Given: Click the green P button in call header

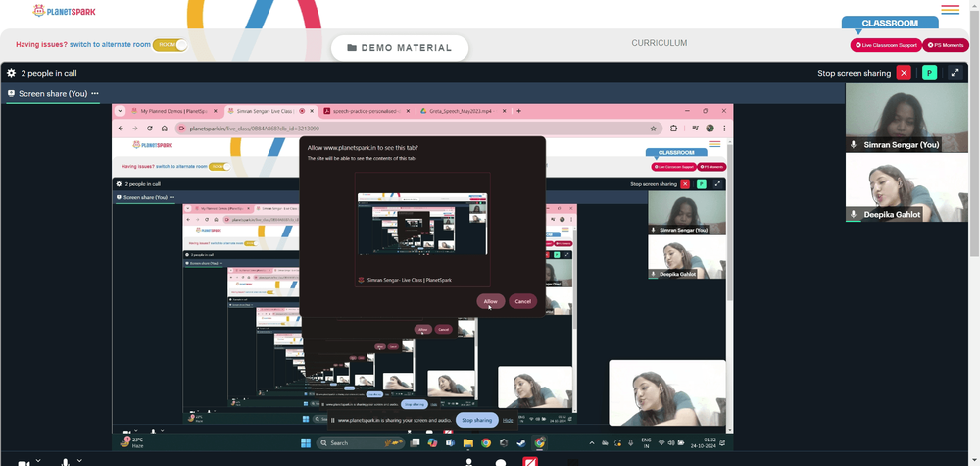Looking at the screenshot, I should [929, 73].
